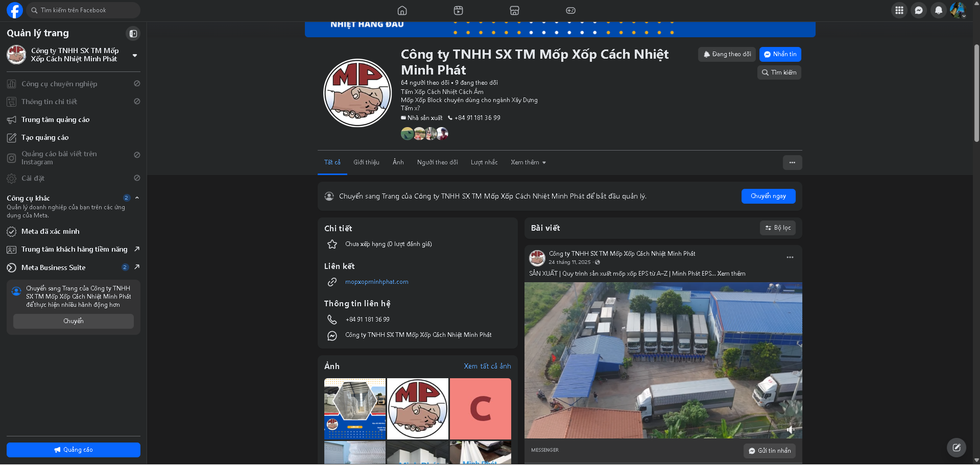Click the floating compose message icon
This screenshot has width=980, height=466.
(957, 448)
